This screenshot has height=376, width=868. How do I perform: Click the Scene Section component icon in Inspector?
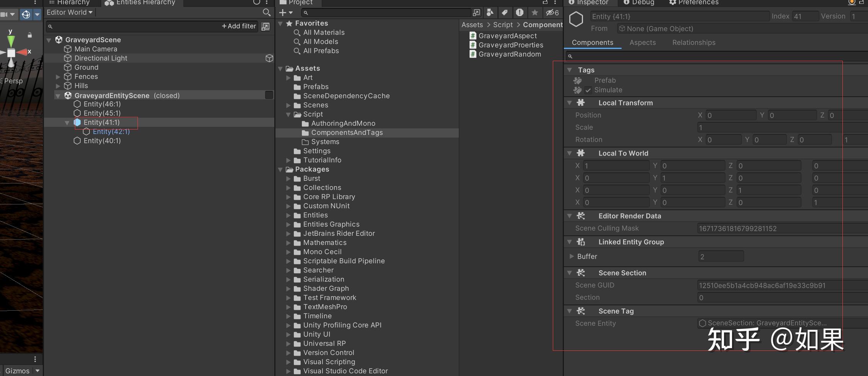click(581, 273)
